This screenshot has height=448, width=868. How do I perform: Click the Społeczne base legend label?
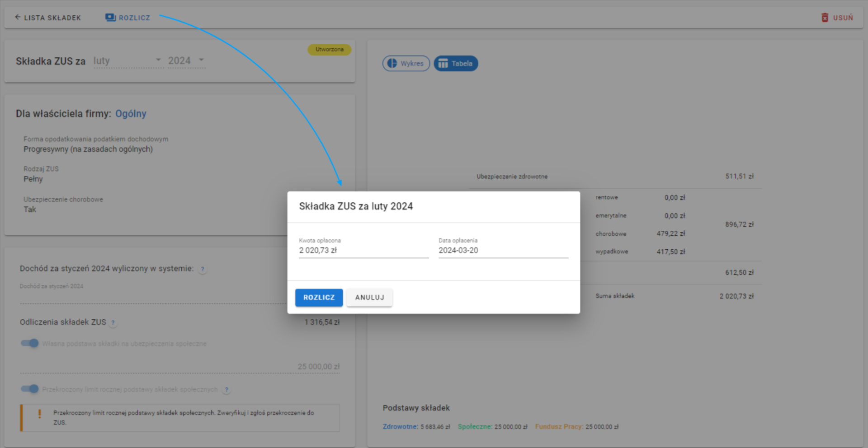(475, 427)
